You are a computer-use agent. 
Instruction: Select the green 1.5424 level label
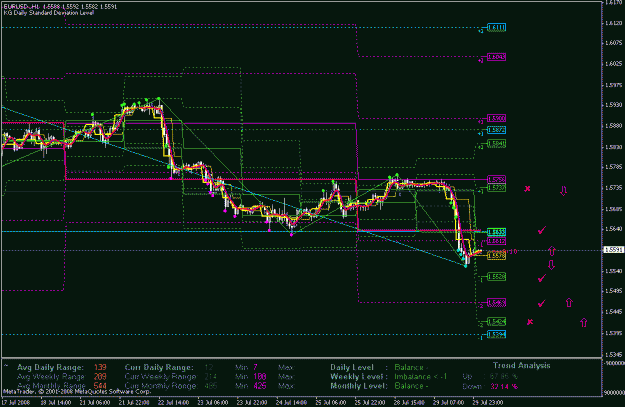[497, 322]
